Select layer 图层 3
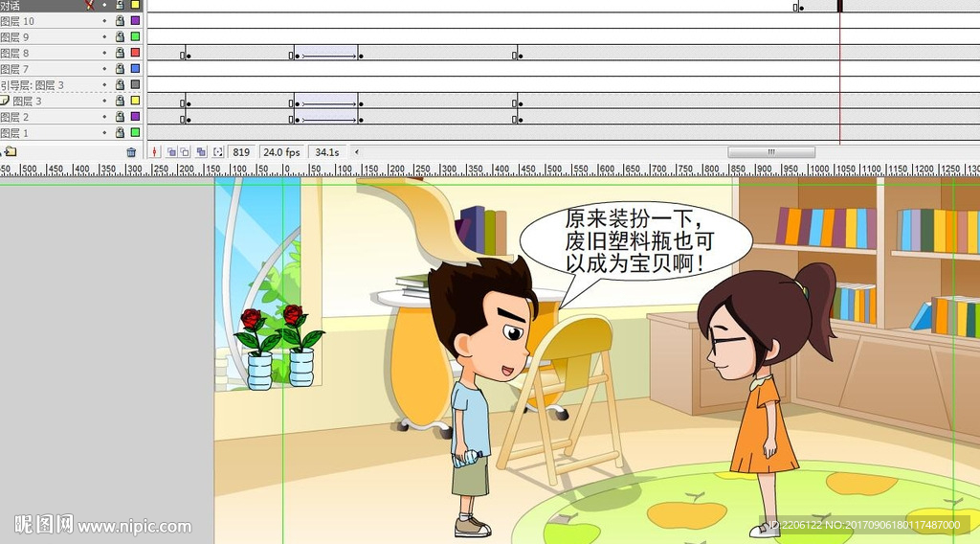Image resolution: width=980 pixels, height=544 pixels. (27, 102)
